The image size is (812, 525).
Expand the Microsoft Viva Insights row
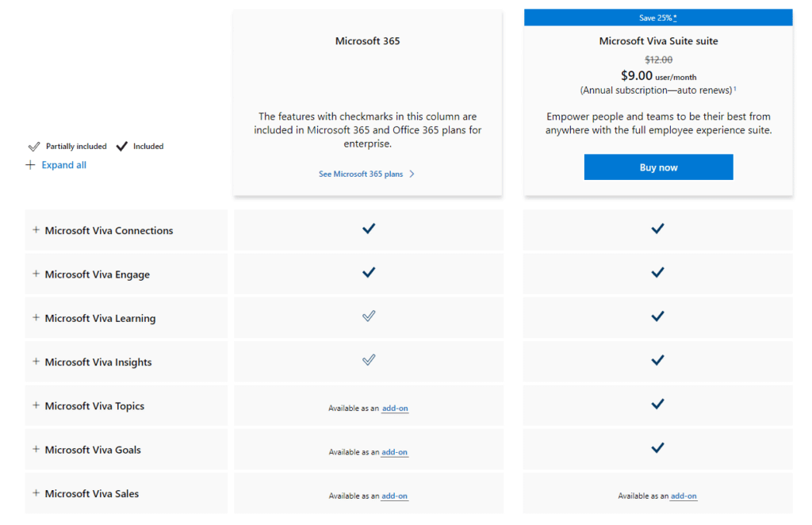coord(36,362)
